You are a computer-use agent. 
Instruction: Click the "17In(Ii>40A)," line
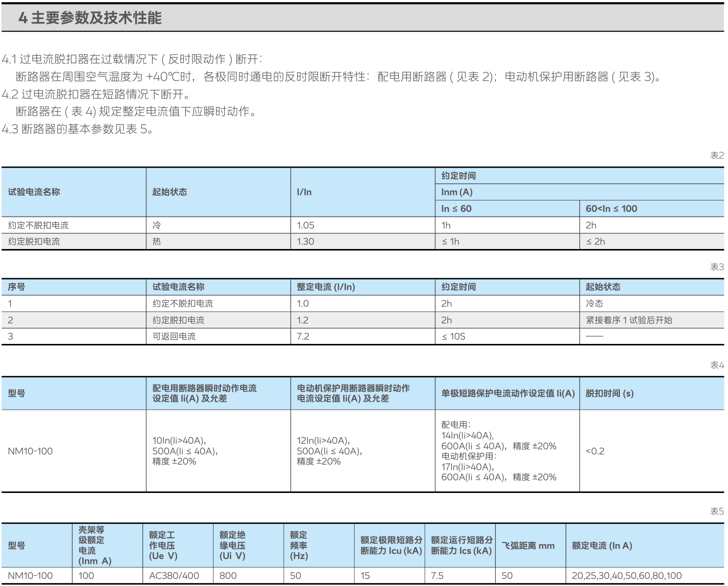[x=468, y=467]
